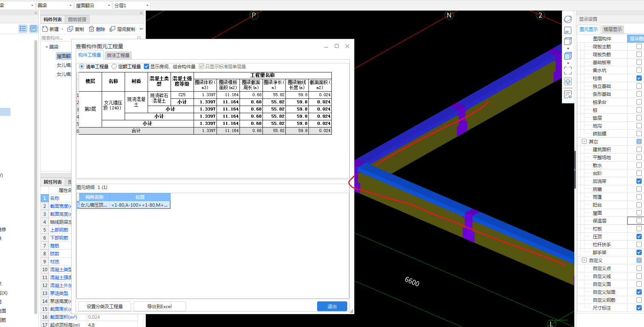Click the 新建 new component icon
Image resolution: width=644 pixels, height=327 pixels.
click(45, 29)
